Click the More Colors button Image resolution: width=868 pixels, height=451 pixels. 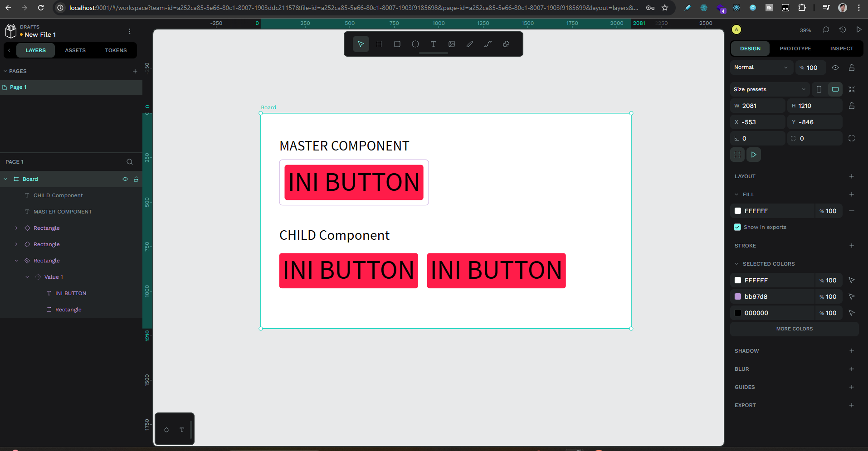pyautogui.click(x=794, y=329)
